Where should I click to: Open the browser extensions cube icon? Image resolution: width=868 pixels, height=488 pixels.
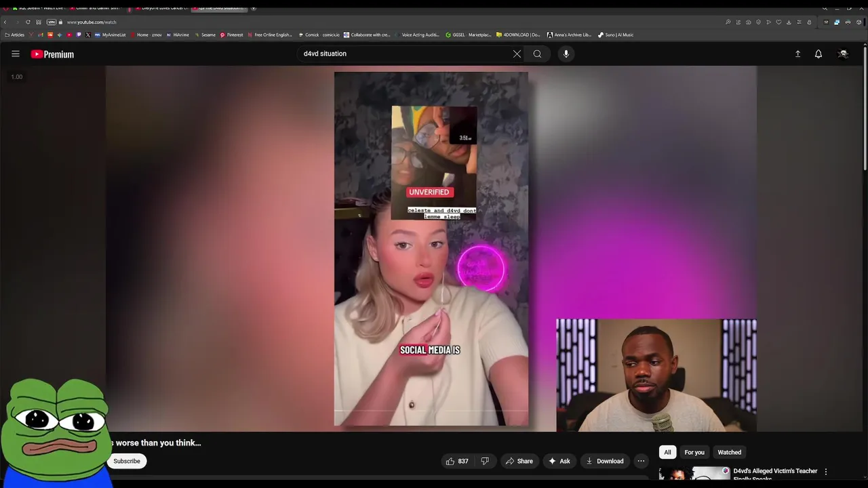tap(859, 22)
